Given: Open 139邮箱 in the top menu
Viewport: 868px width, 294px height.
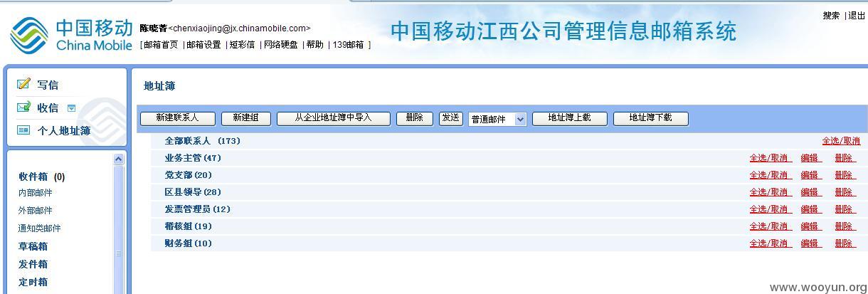Looking at the screenshot, I should click(x=348, y=44).
